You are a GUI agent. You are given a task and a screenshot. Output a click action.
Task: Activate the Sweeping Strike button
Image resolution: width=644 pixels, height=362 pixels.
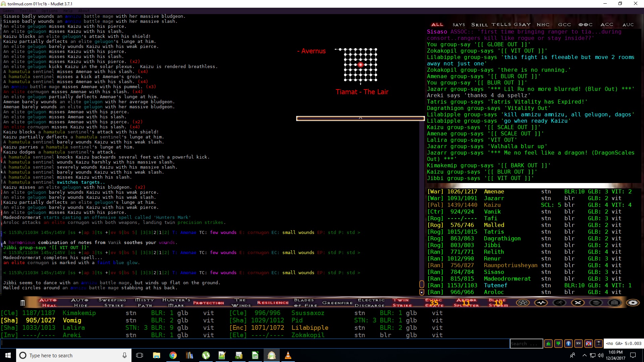[x=112, y=303]
